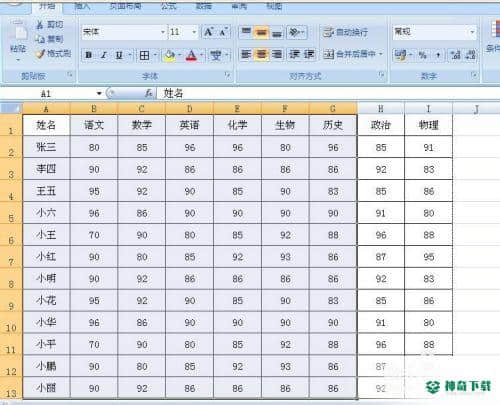Click the Orientation text rotation icon
The height and width of the screenshot is (405, 500).
[x=293, y=32]
